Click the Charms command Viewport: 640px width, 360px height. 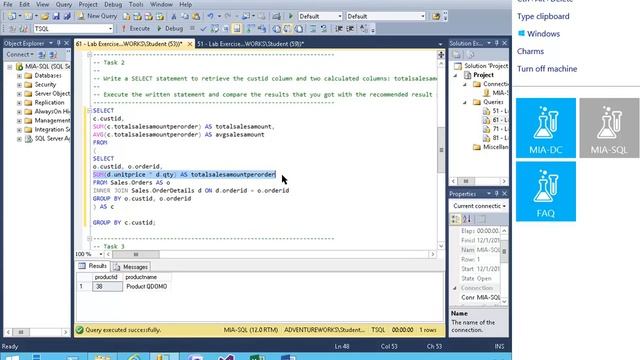coord(530,51)
